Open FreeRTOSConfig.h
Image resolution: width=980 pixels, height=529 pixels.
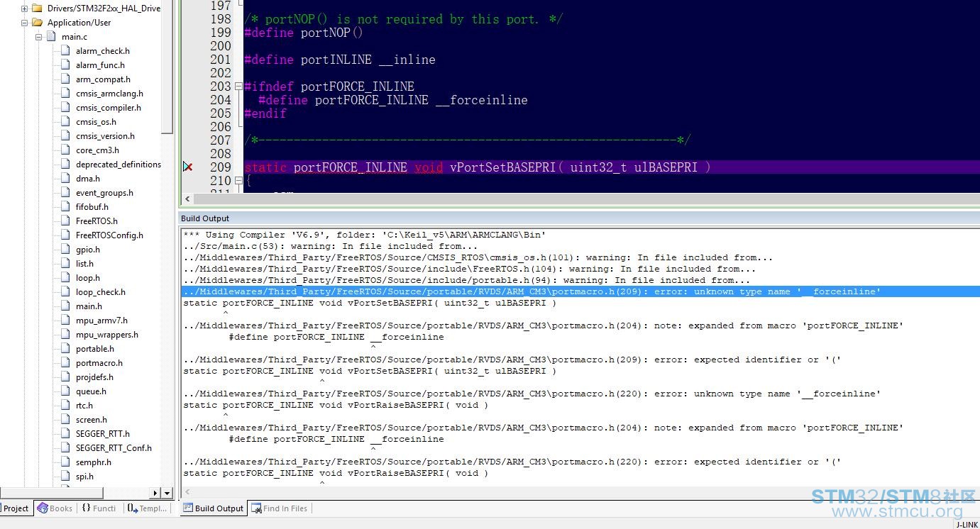[x=109, y=235]
